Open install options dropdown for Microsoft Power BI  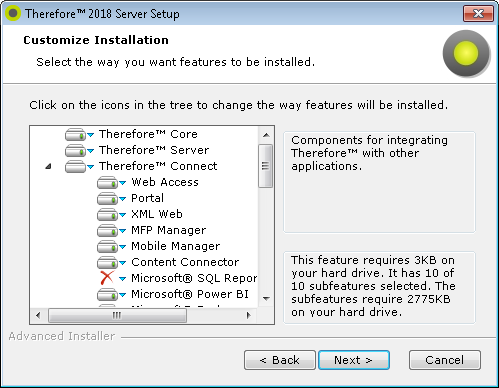point(123,295)
